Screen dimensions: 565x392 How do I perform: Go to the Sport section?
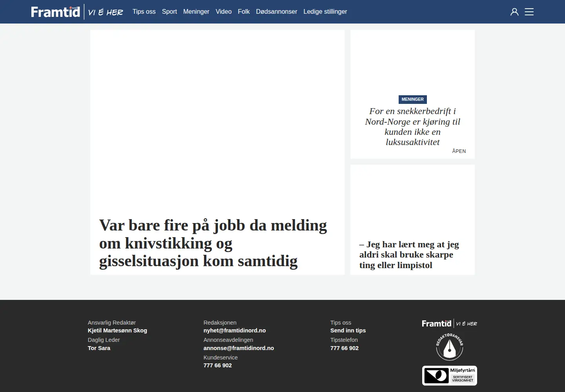pos(169,12)
